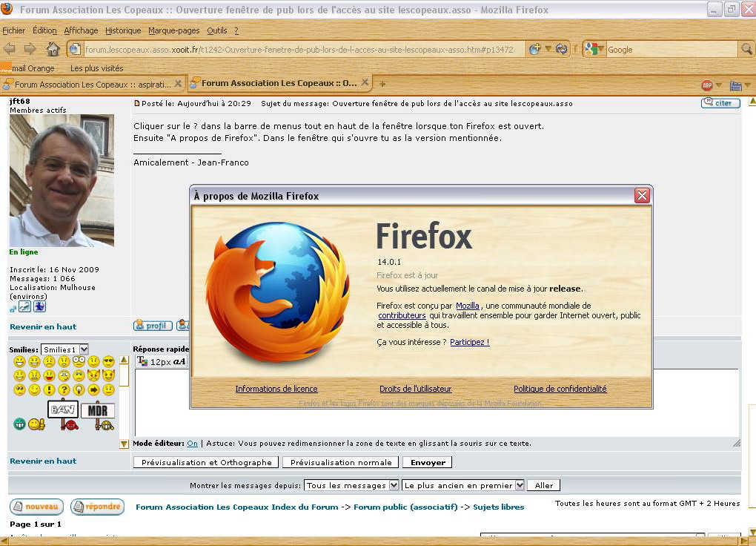Open the Marque-pages menu

click(173, 30)
